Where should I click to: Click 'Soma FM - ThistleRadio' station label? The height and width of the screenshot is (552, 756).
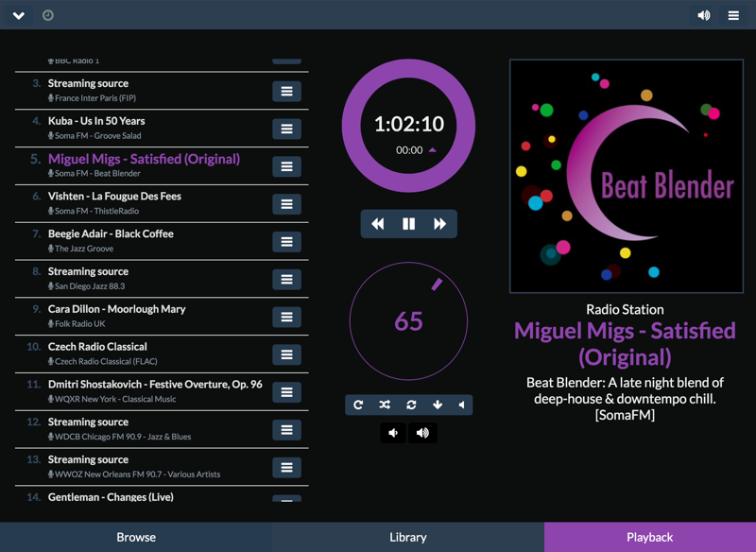click(x=97, y=211)
